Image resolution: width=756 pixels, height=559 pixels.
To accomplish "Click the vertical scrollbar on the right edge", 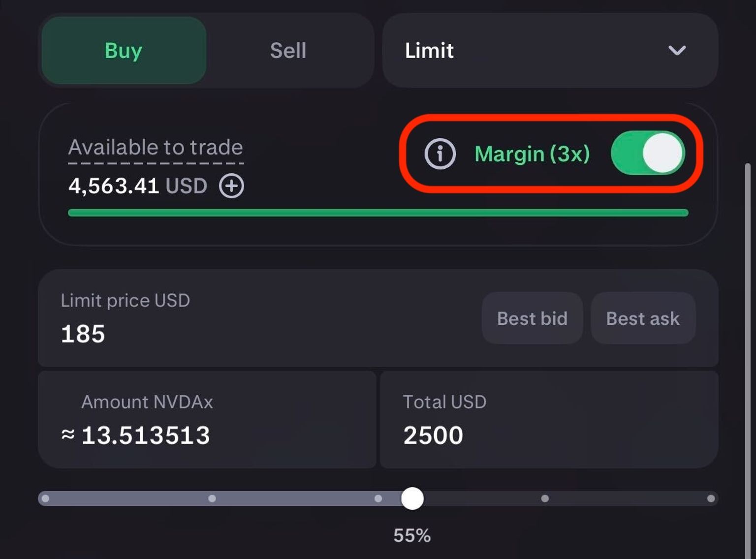I will point(747,344).
